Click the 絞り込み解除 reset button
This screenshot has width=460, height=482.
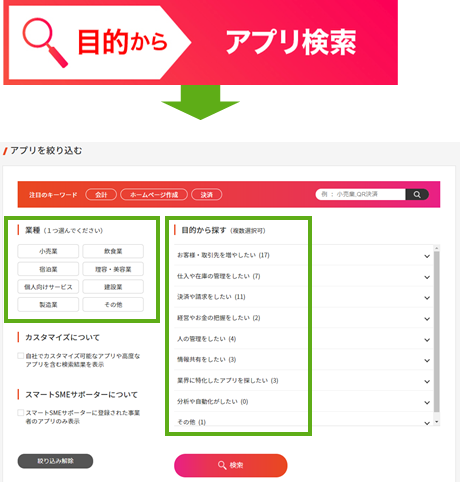tap(55, 461)
